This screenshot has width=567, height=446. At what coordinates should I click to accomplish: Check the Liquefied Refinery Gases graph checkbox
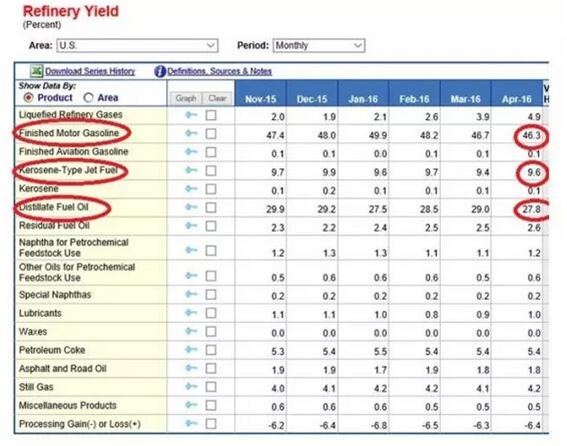click(x=211, y=115)
